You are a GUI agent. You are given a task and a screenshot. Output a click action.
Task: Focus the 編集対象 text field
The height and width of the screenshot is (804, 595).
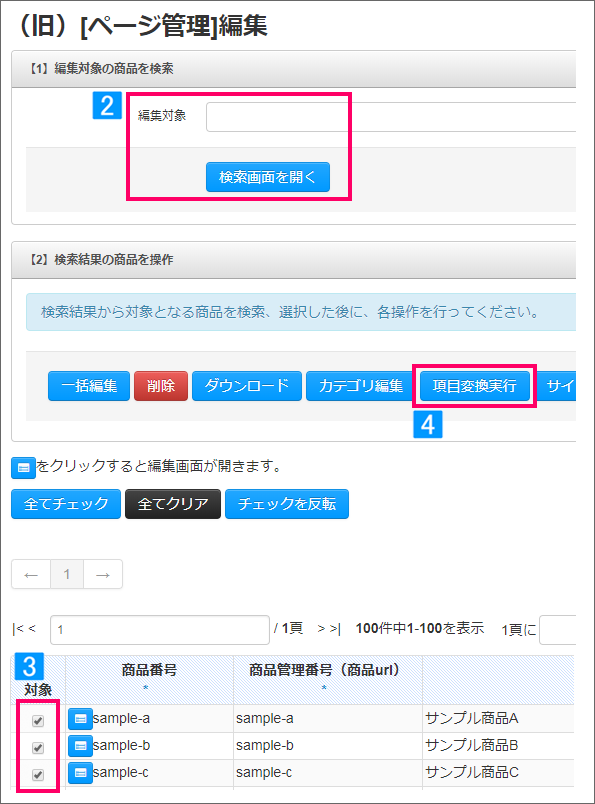click(x=391, y=117)
